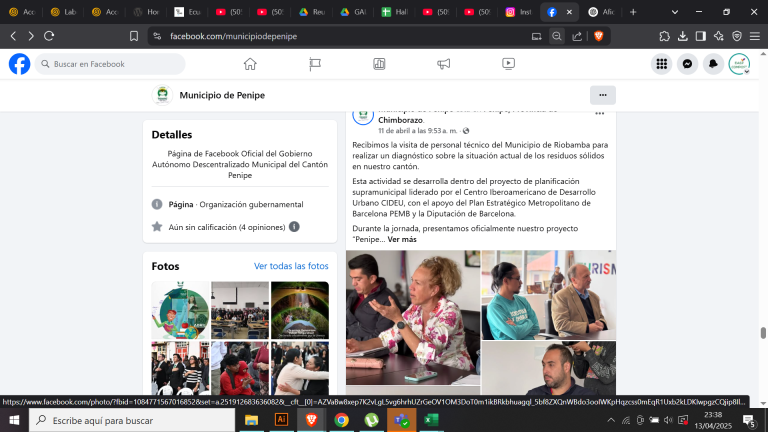This screenshot has width=768, height=432.
Task: Switch to the Reu Google Drive tab
Action: [312, 12]
